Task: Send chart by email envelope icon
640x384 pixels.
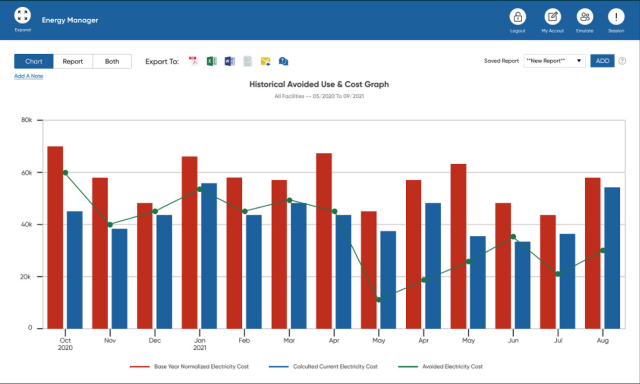Action: [x=265, y=62]
